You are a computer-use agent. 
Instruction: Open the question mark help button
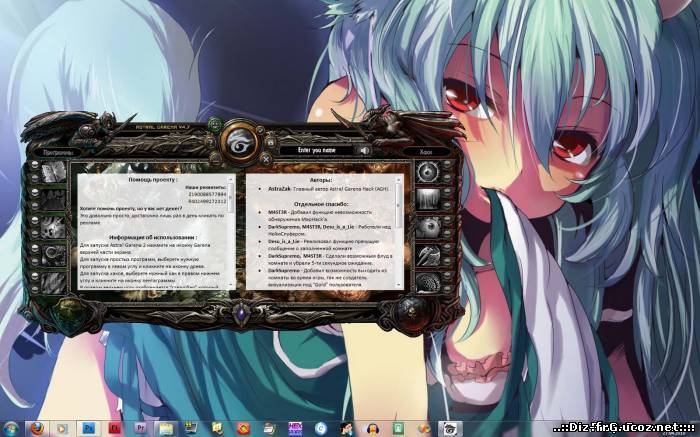coord(211,142)
